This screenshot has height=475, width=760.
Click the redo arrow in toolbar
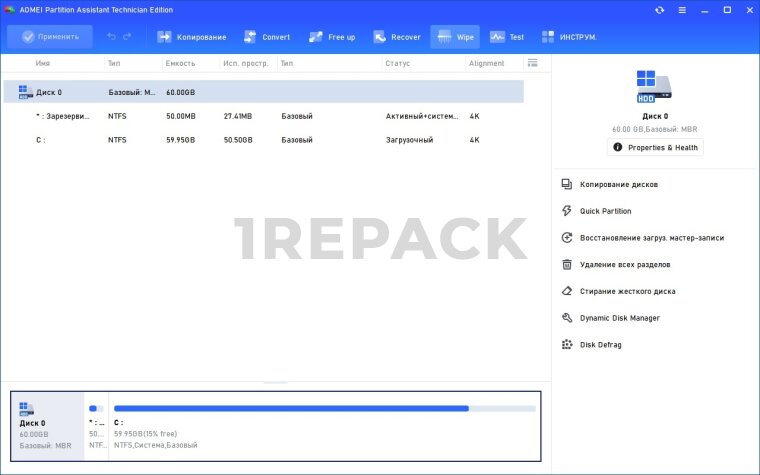click(x=127, y=37)
